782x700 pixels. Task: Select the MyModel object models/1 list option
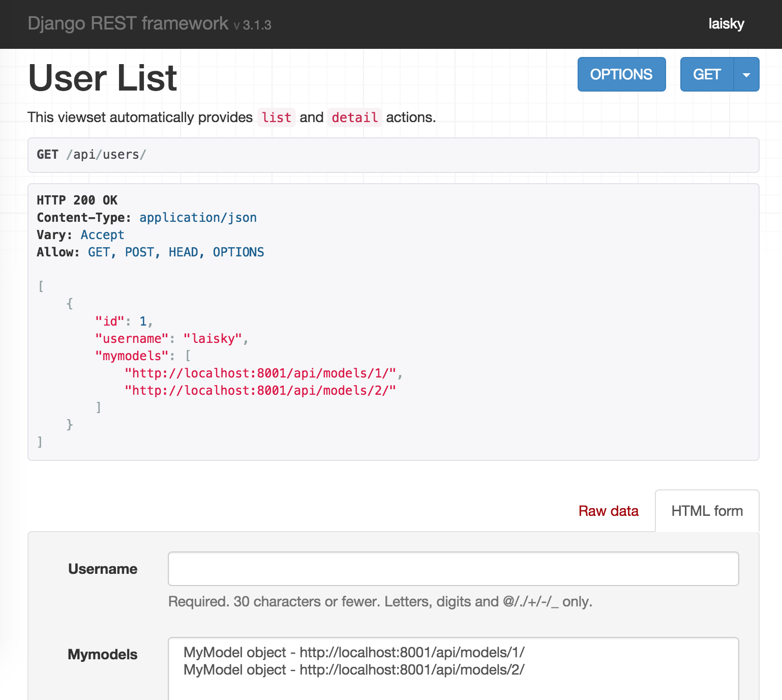click(x=354, y=652)
